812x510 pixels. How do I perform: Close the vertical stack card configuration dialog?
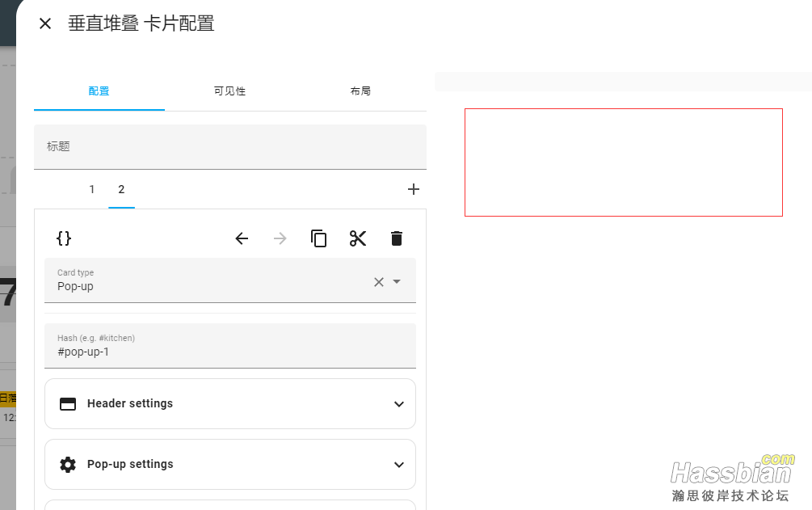click(x=45, y=23)
